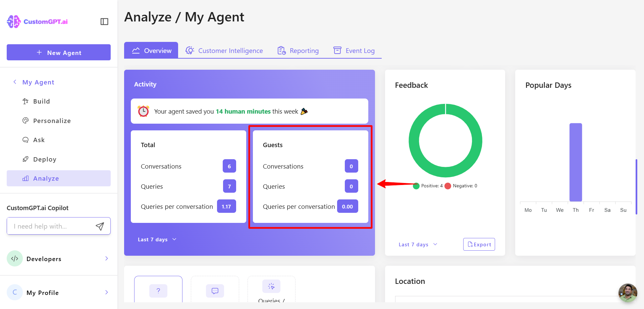The height and width of the screenshot is (309, 644).
Task: Click the page vertical scrollbar
Action: pos(636,187)
